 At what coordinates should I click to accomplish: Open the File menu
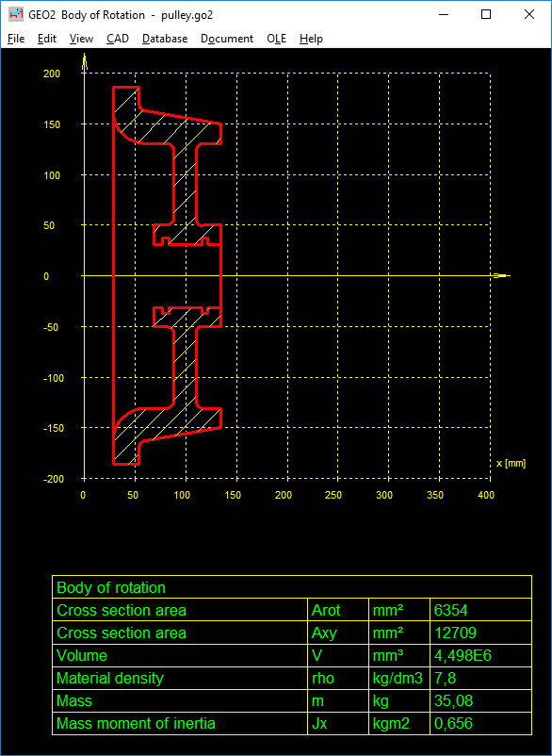click(16, 39)
